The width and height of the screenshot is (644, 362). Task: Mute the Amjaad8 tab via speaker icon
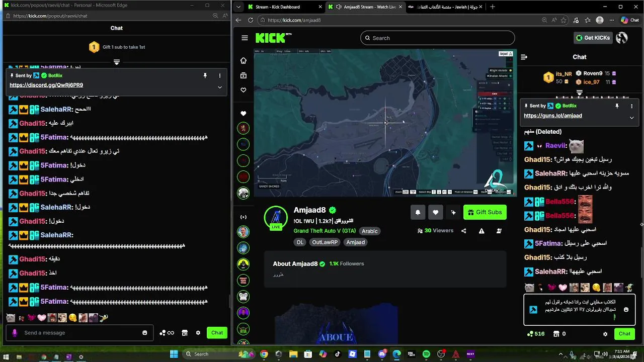(339, 7)
